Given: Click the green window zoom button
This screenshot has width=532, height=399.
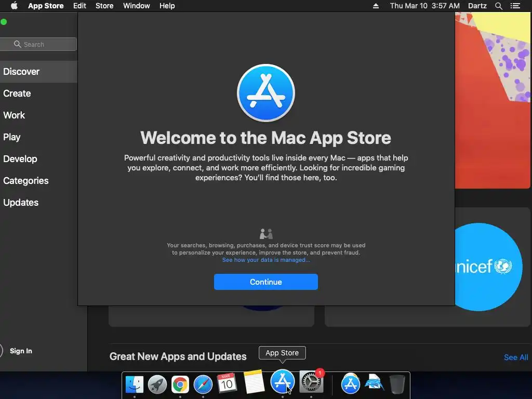Looking at the screenshot, I should [x=4, y=22].
